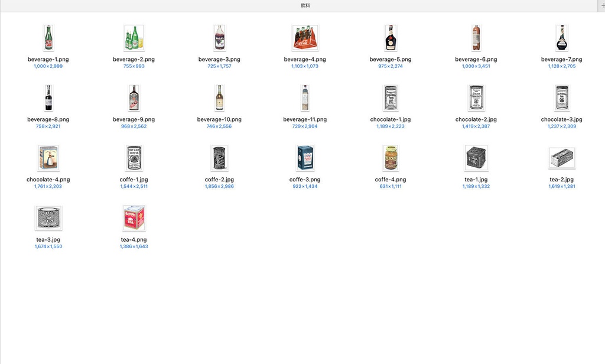
Task: Select the coffe-3.png blue tin thumbnail
Action: tap(305, 158)
